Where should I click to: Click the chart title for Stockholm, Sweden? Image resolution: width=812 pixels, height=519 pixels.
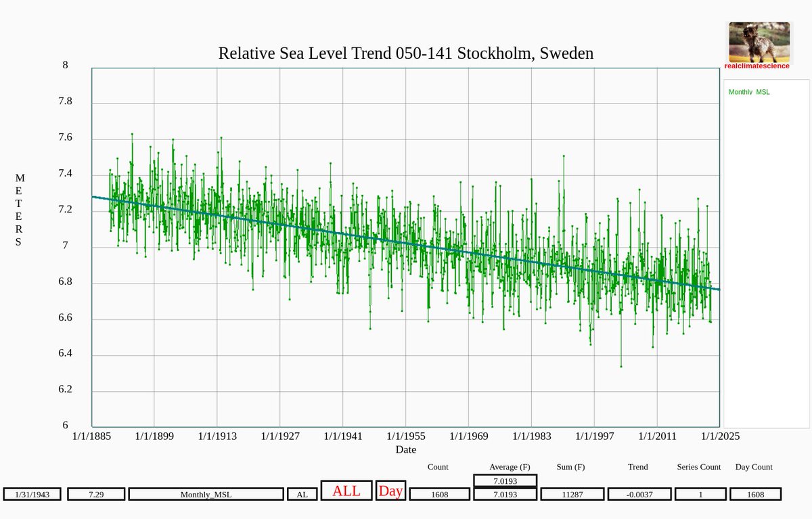point(405,53)
